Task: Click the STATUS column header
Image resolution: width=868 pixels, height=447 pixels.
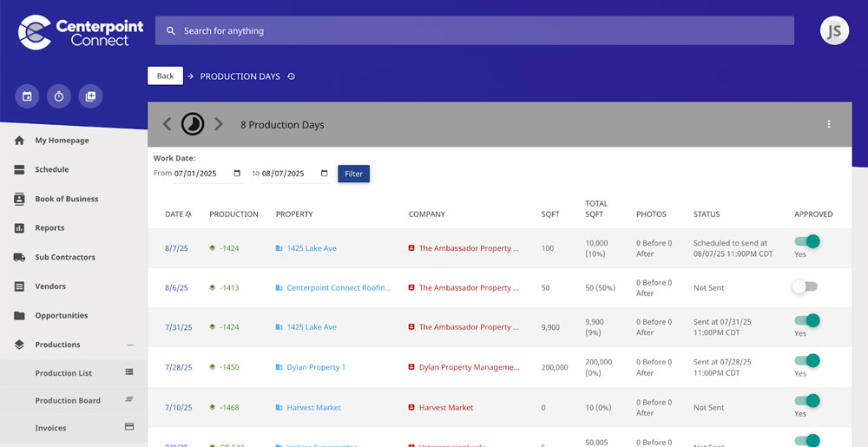Action: click(707, 214)
